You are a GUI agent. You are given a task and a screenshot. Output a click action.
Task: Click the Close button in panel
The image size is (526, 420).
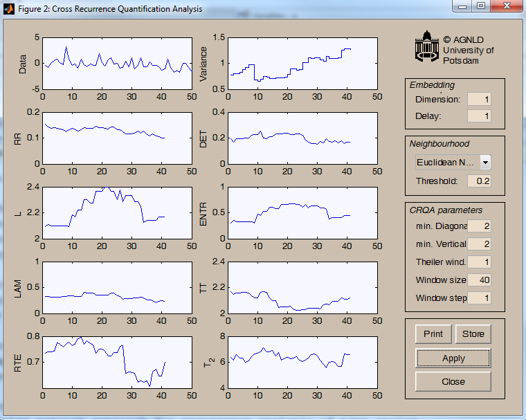(x=453, y=382)
